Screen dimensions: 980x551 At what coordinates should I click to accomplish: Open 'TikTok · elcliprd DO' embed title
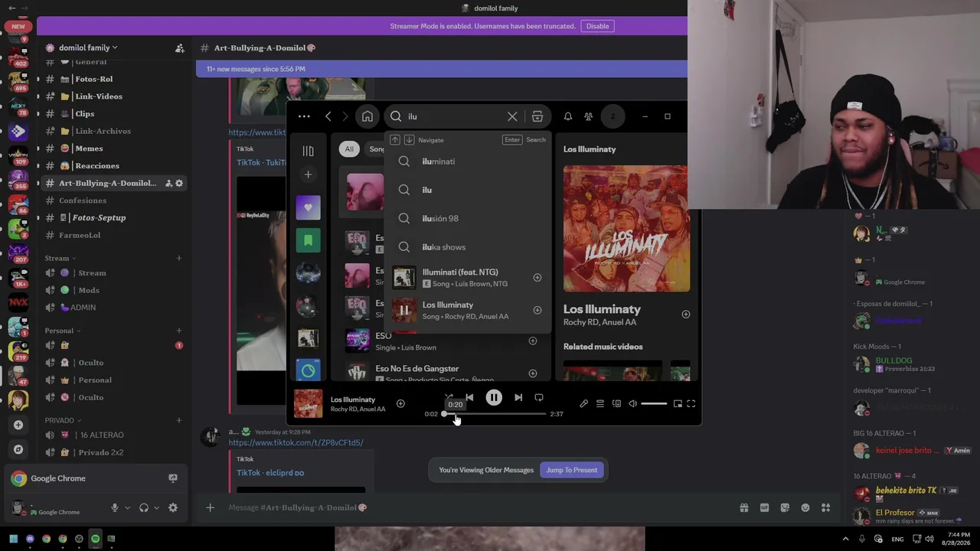(x=270, y=473)
